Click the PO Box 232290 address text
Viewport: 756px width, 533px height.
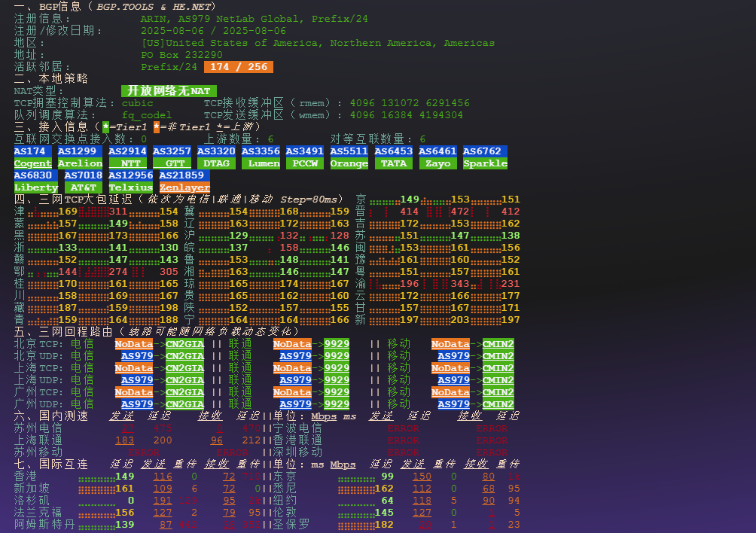[181, 55]
